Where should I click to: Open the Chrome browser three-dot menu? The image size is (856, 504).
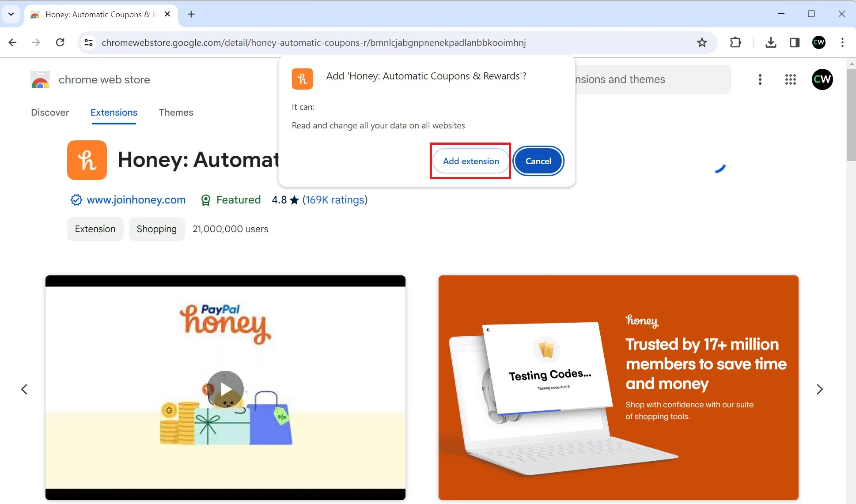point(842,42)
